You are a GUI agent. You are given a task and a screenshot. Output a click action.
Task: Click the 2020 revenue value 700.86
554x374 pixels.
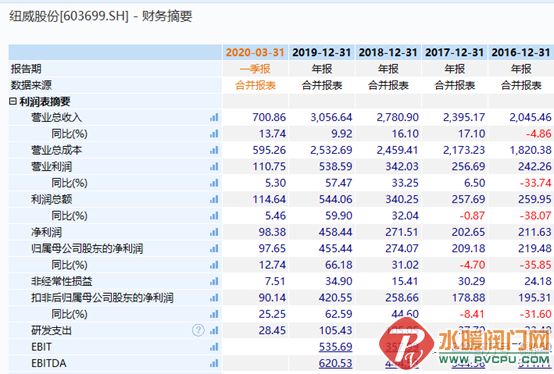(269, 117)
